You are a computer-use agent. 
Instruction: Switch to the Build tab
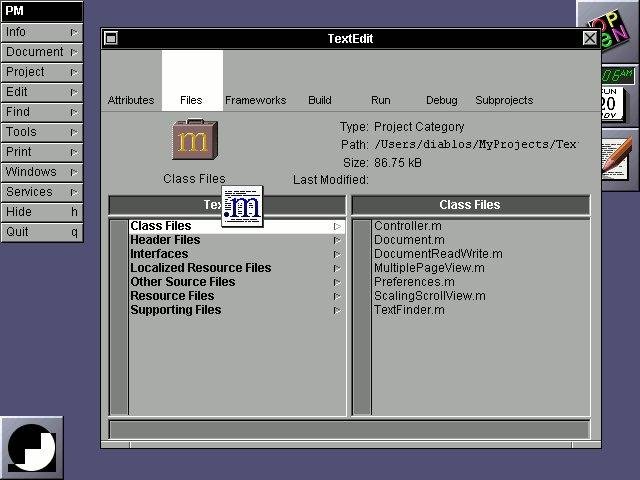tap(320, 81)
